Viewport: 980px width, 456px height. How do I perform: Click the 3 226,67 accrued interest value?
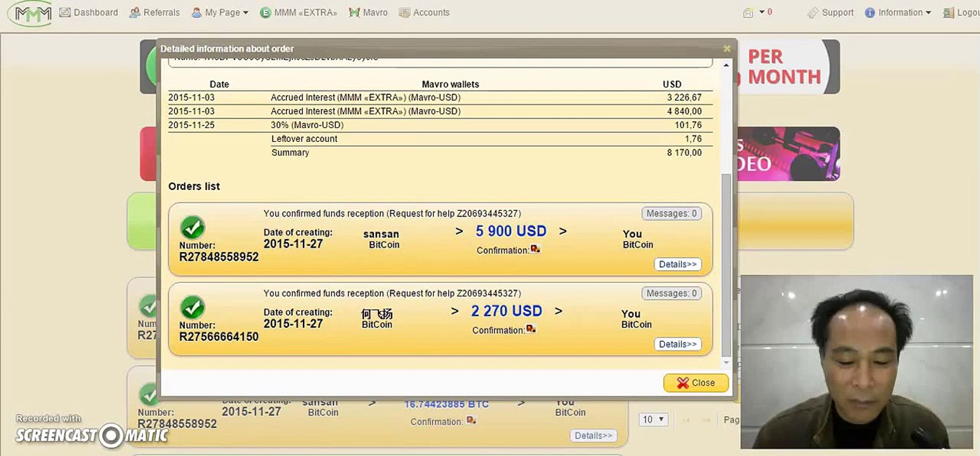(684, 98)
